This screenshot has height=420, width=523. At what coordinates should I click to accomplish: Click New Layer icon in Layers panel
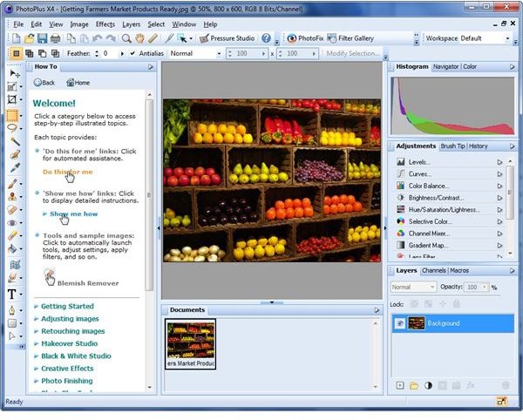400,385
